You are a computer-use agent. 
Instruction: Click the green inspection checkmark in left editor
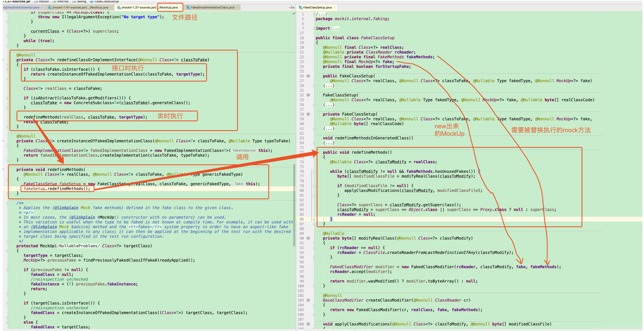(x=294, y=13)
